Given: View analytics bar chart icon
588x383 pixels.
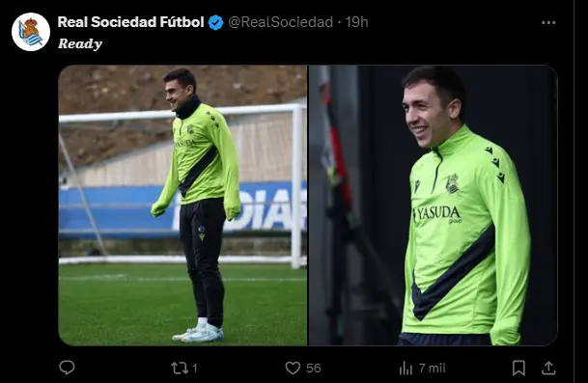Looking at the screenshot, I should pos(406,368).
